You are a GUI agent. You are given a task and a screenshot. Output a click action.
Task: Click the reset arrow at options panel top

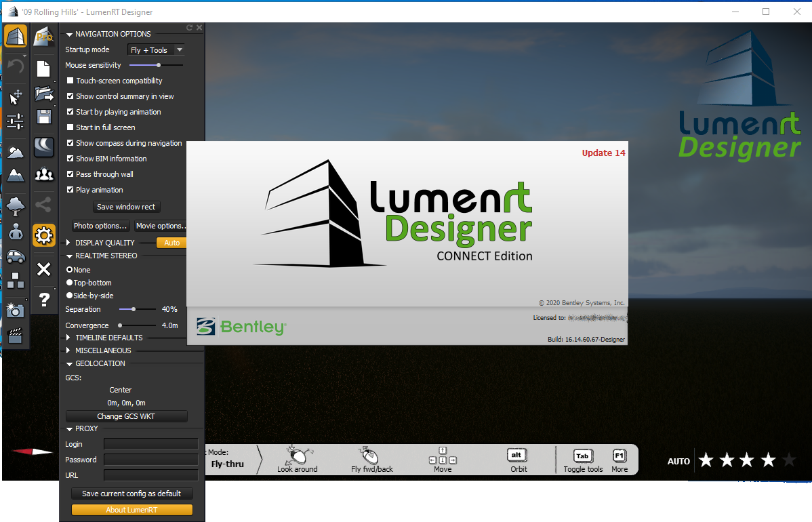[190, 27]
